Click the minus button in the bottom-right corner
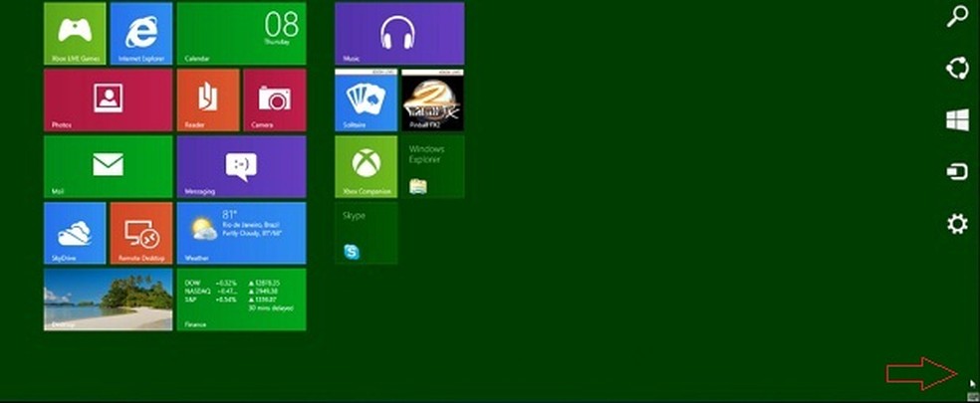 click(973, 397)
